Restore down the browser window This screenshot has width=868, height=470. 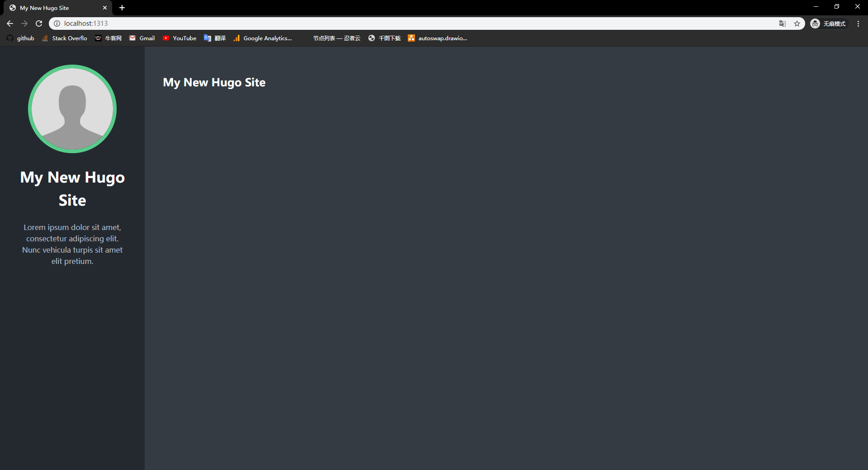[837, 6]
